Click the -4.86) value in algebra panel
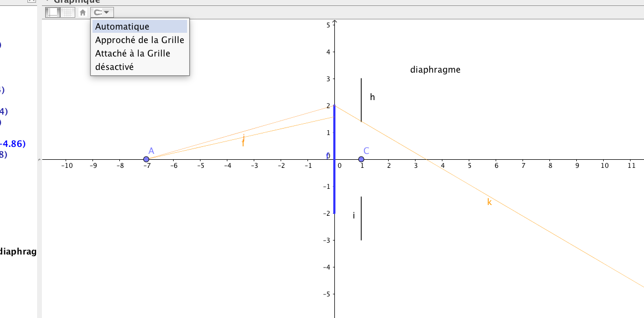Screen dimensions: 644x318 (13, 144)
